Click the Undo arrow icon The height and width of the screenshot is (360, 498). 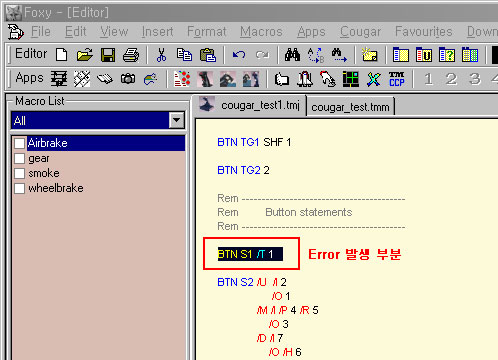click(x=239, y=55)
